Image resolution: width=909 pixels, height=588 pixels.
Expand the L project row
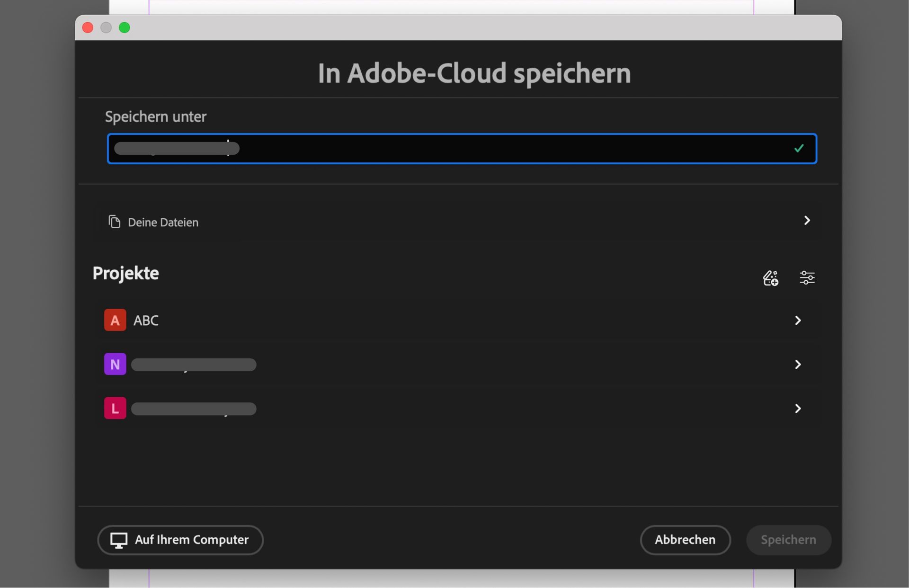(x=798, y=408)
